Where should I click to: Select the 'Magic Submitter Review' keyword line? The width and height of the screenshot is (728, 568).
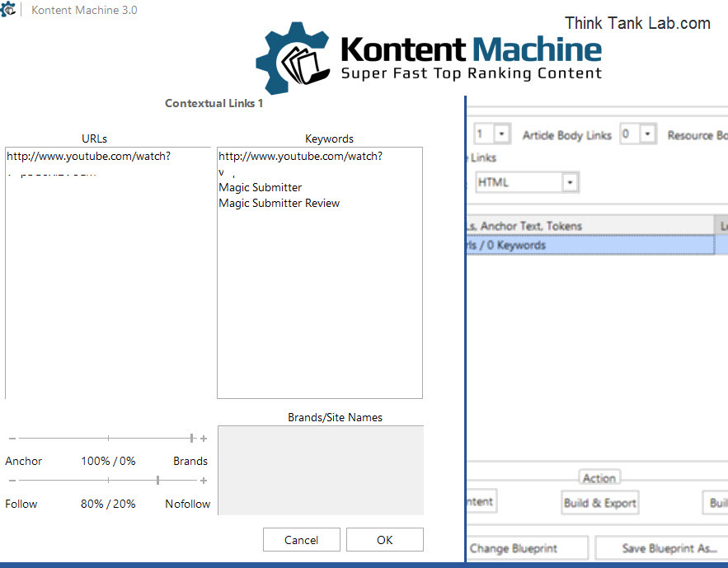(279, 204)
